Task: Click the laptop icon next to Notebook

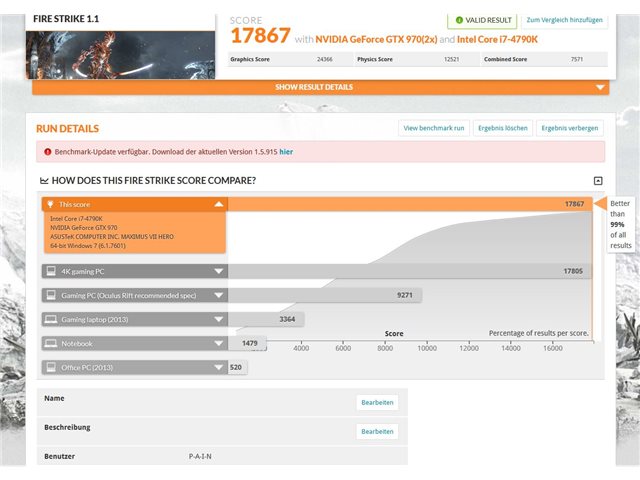Action: coord(51,343)
